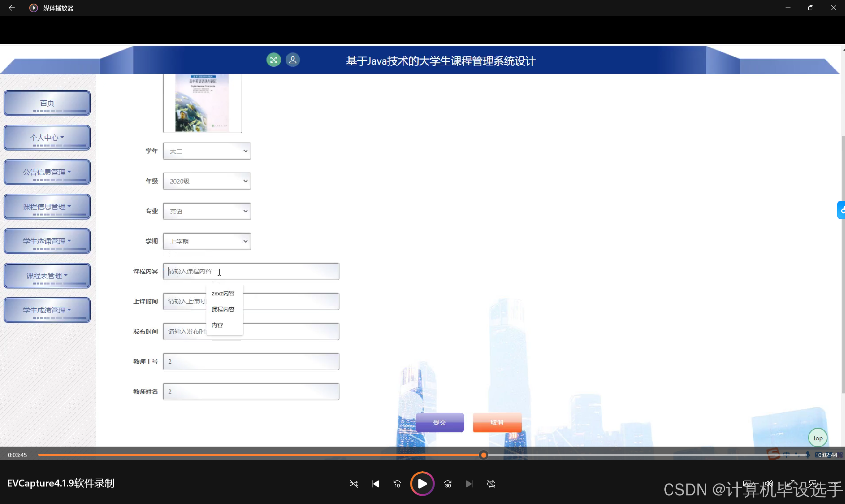Open the 学期 dropdown showing 上学期

tap(207, 242)
